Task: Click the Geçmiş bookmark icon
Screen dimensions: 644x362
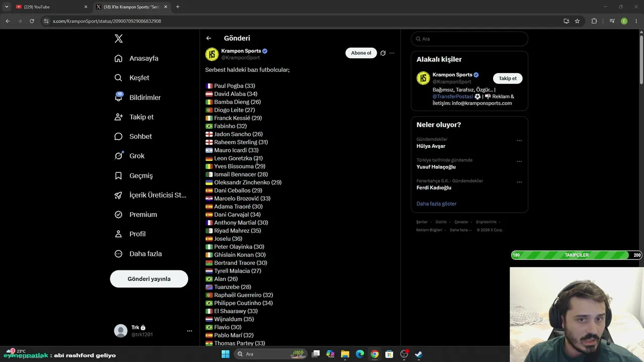Action: point(119,175)
